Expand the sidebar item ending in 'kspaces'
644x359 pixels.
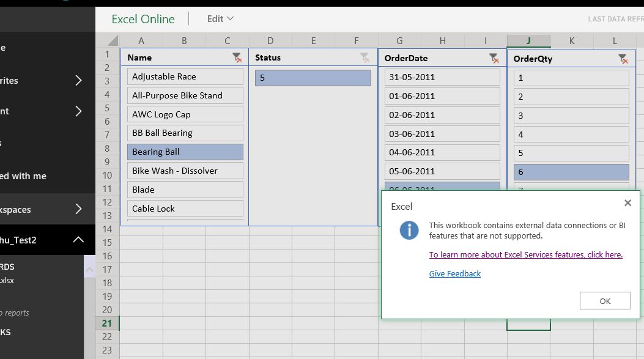point(78,209)
